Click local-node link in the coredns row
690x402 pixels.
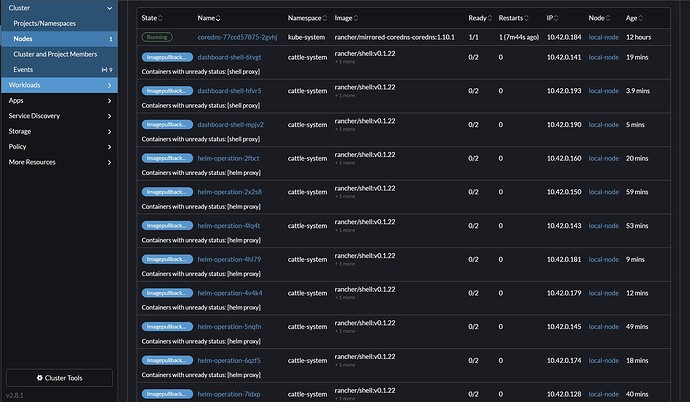[603, 37]
